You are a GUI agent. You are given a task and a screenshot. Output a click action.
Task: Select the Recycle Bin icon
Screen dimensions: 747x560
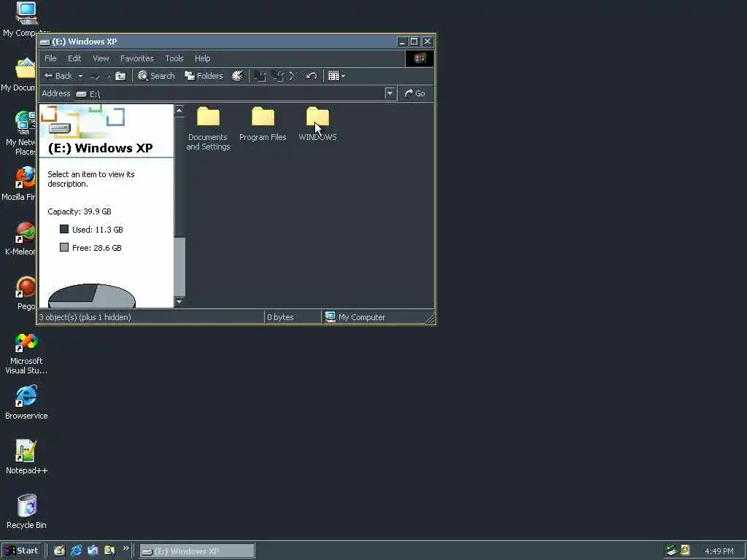point(27,511)
